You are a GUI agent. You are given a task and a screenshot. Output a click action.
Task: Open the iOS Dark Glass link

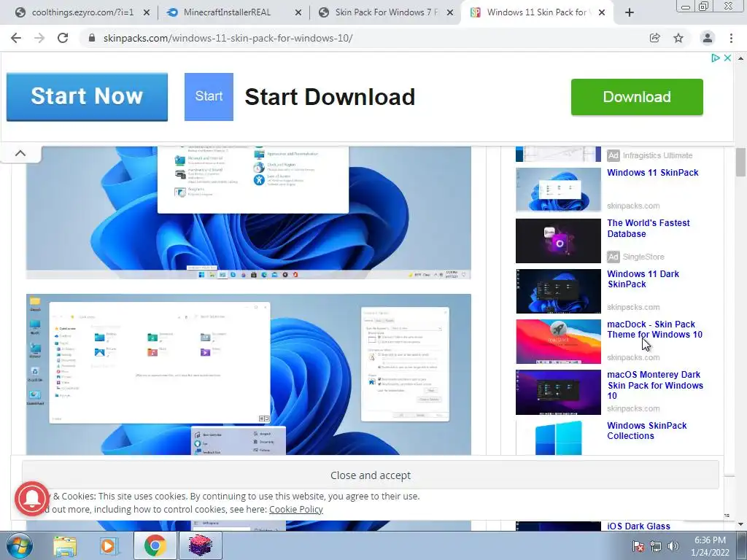point(638,526)
